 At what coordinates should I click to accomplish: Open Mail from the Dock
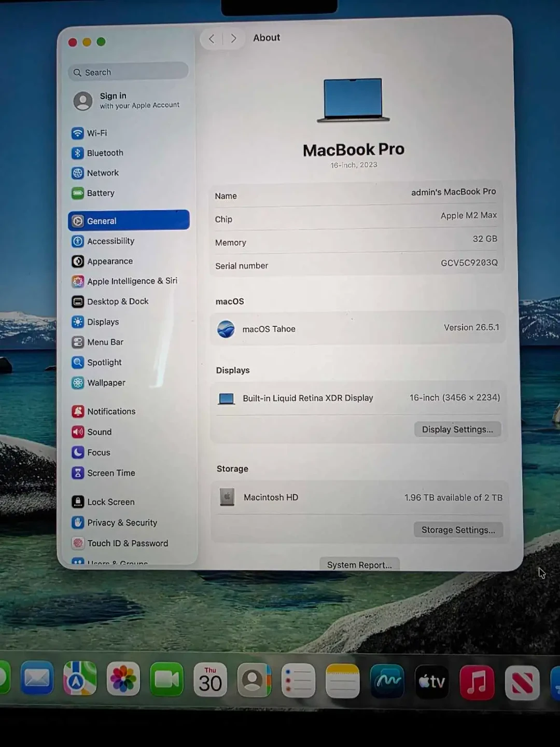pyautogui.click(x=37, y=678)
